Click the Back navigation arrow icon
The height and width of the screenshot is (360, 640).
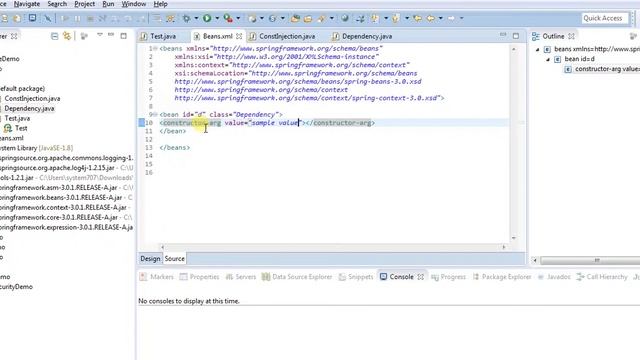tap(430, 18)
